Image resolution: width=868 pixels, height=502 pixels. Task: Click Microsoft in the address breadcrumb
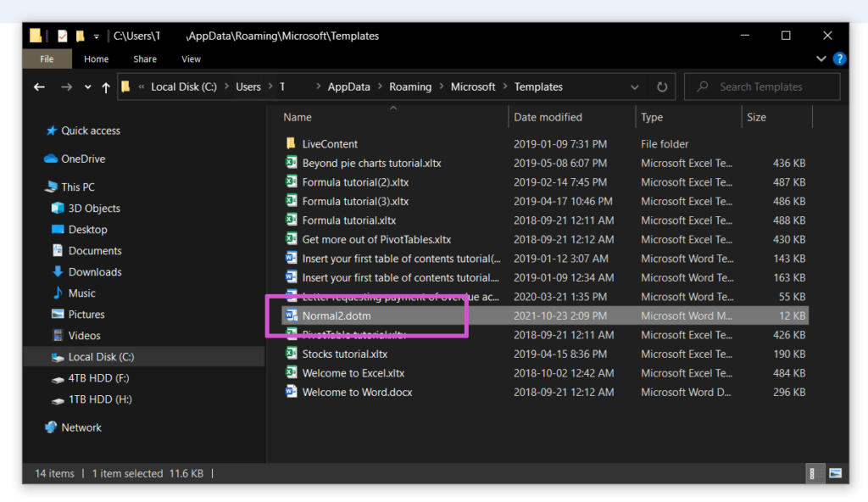473,87
